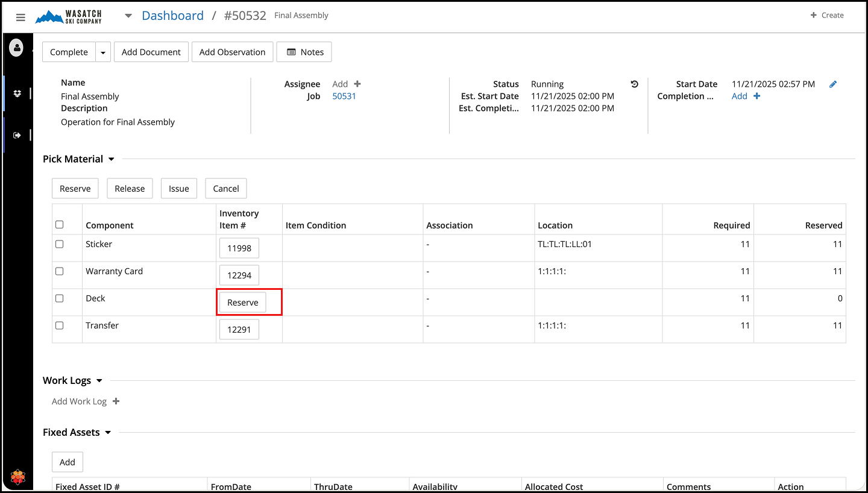Open the Dashboard breadcrumb link
Screen dimensions: 868x493
(172, 16)
